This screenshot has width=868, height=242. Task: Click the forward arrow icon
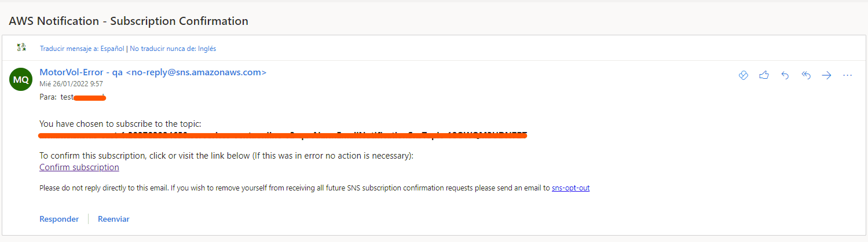[827, 75]
